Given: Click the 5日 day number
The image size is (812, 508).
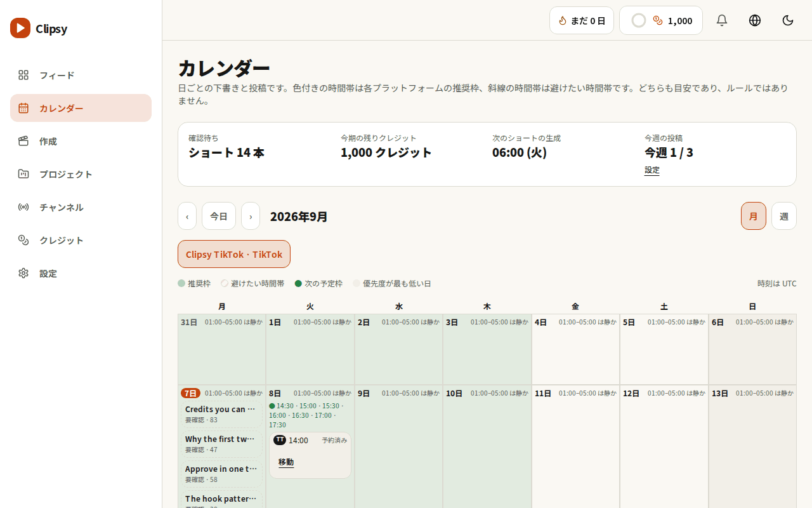Looking at the screenshot, I should click(629, 322).
